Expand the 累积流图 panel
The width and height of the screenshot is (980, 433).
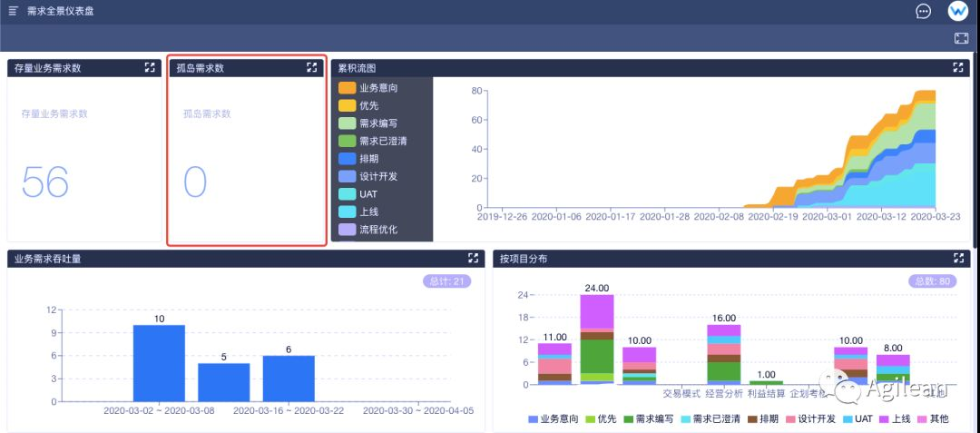958,67
